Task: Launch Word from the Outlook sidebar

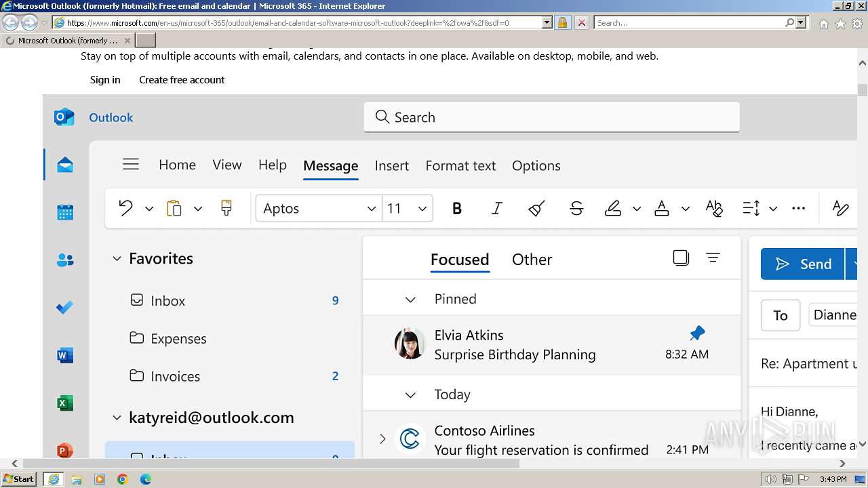Action: [65, 355]
